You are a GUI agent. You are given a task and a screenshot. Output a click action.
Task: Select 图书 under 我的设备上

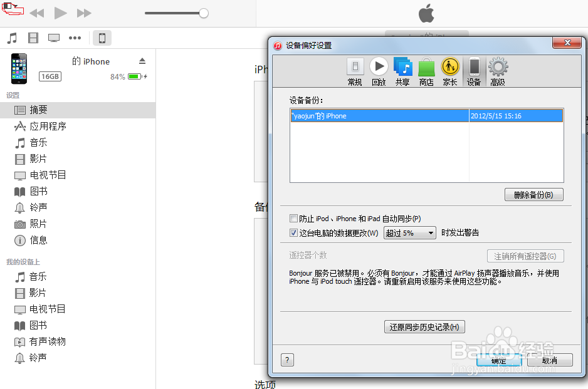(x=78, y=325)
